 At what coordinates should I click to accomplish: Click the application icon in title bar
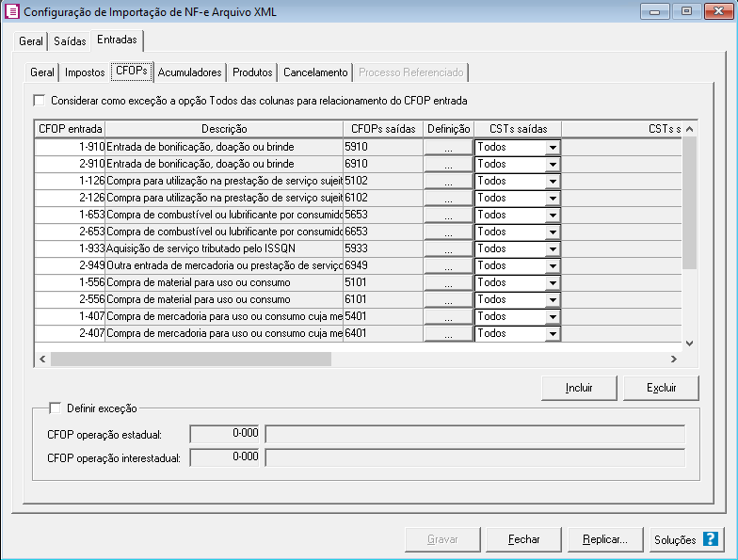click(x=12, y=11)
